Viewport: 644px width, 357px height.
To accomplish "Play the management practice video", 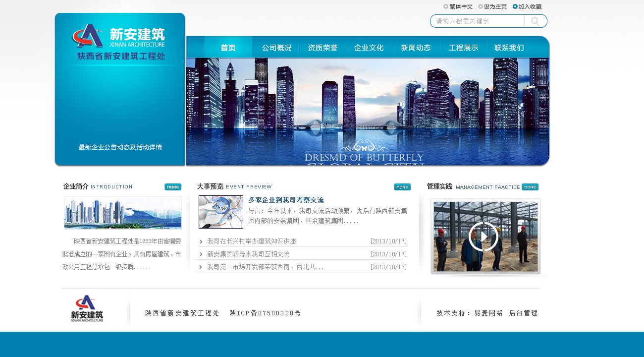I will (x=483, y=237).
